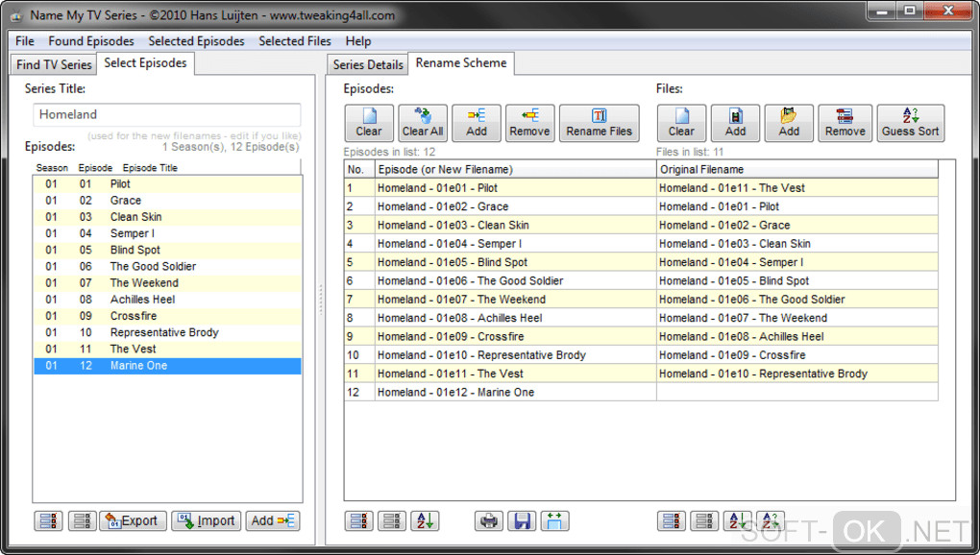Open the Selected Files menu
This screenshot has height=555, width=980.
pos(295,41)
